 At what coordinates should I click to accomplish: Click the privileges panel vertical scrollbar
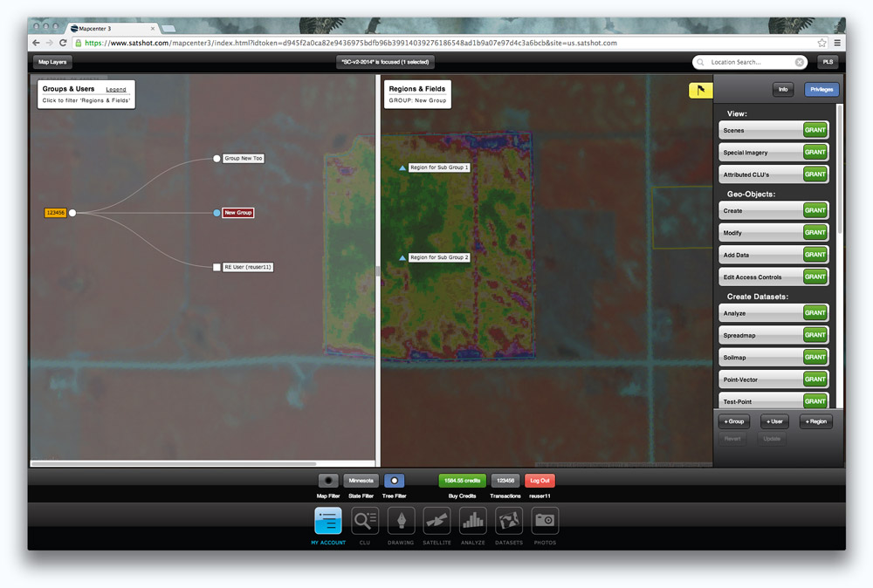click(x=840, y=169)
